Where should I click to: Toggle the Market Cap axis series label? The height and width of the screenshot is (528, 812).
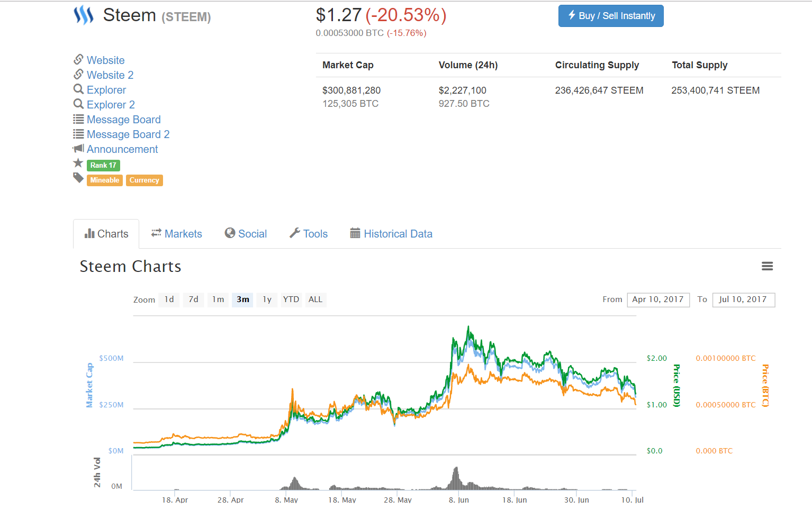(89, 385)
